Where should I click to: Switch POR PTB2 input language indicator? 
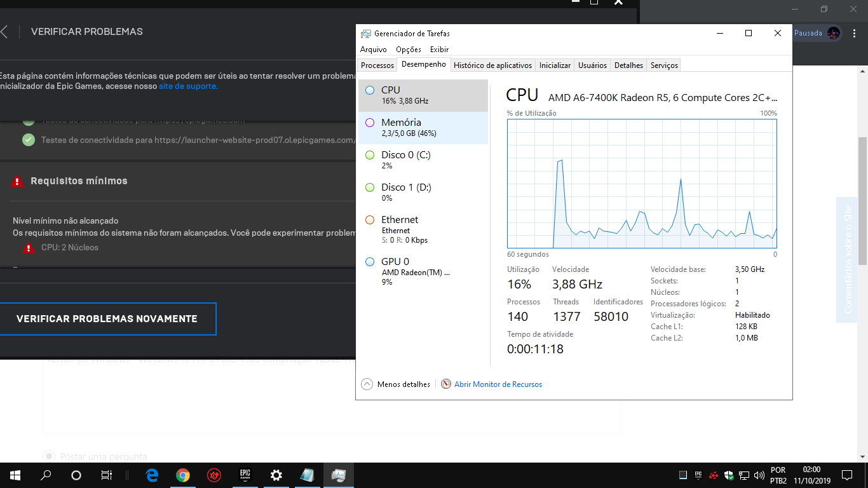[x=778, y=475]
